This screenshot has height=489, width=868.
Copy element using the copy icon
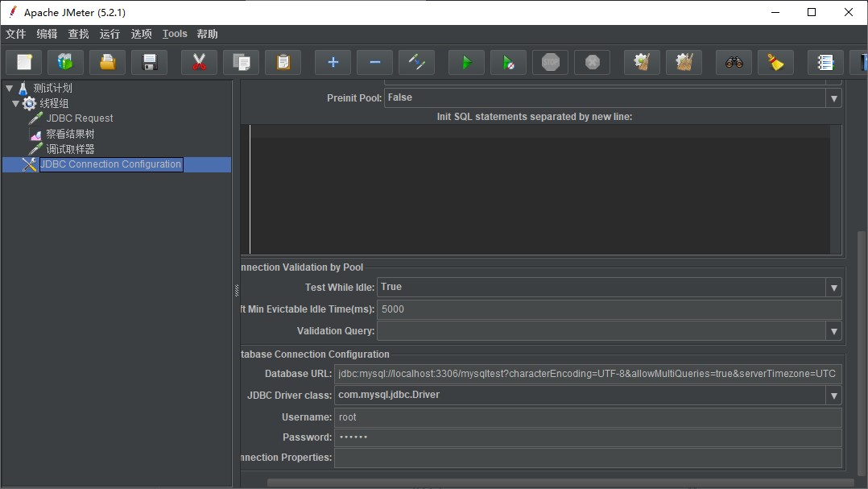tap(242, 62)
